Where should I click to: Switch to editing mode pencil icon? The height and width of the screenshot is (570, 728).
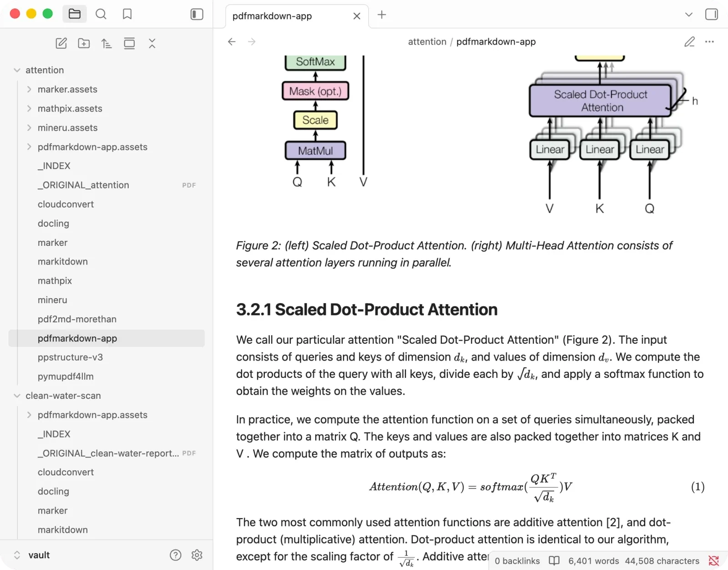pyautogui.click(x=689, y=41)
